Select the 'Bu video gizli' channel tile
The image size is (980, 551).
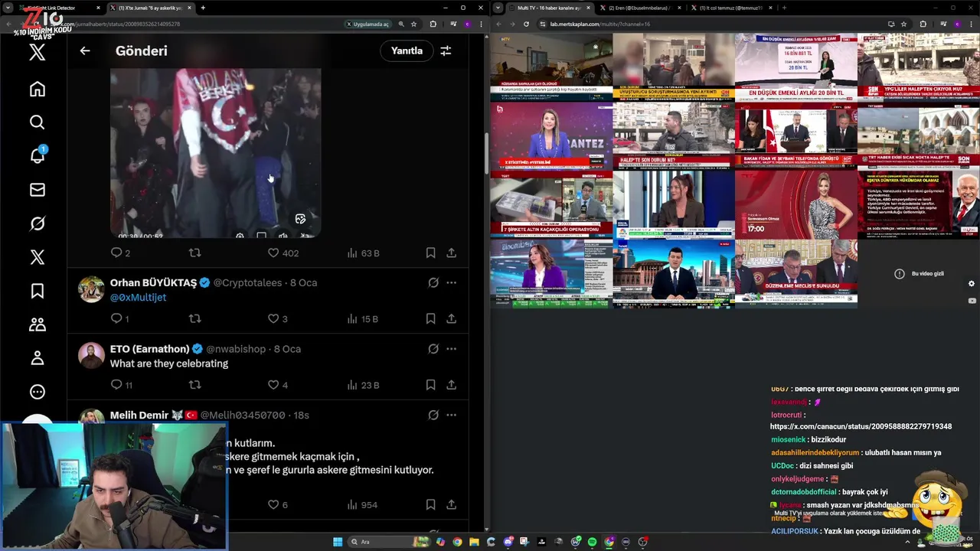click(x=919, y=273)
